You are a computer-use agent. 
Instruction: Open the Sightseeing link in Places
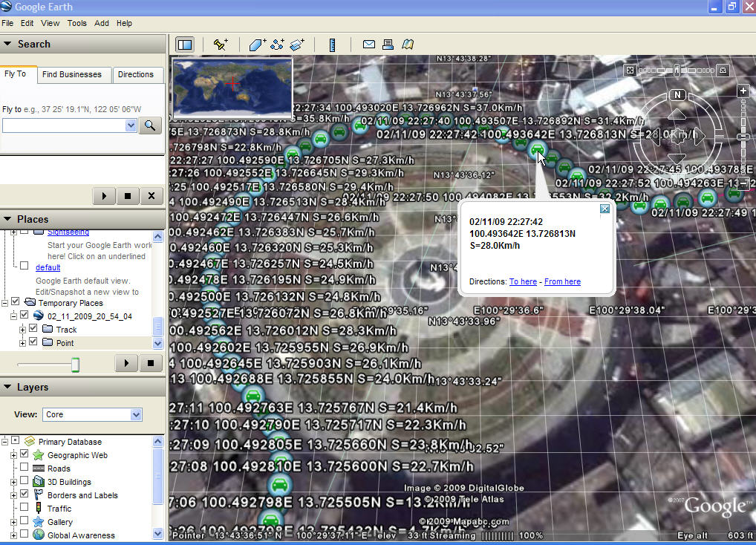[68, 232]
